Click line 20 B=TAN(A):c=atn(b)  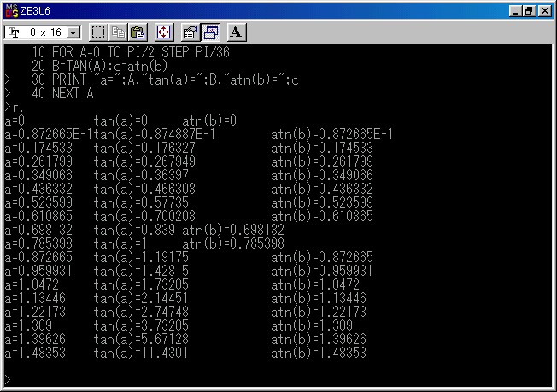point(99,67)
